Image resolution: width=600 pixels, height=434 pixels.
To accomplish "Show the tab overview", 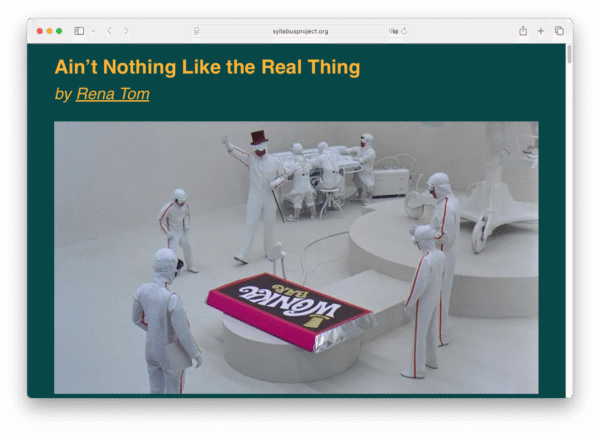I will point(559,31).
